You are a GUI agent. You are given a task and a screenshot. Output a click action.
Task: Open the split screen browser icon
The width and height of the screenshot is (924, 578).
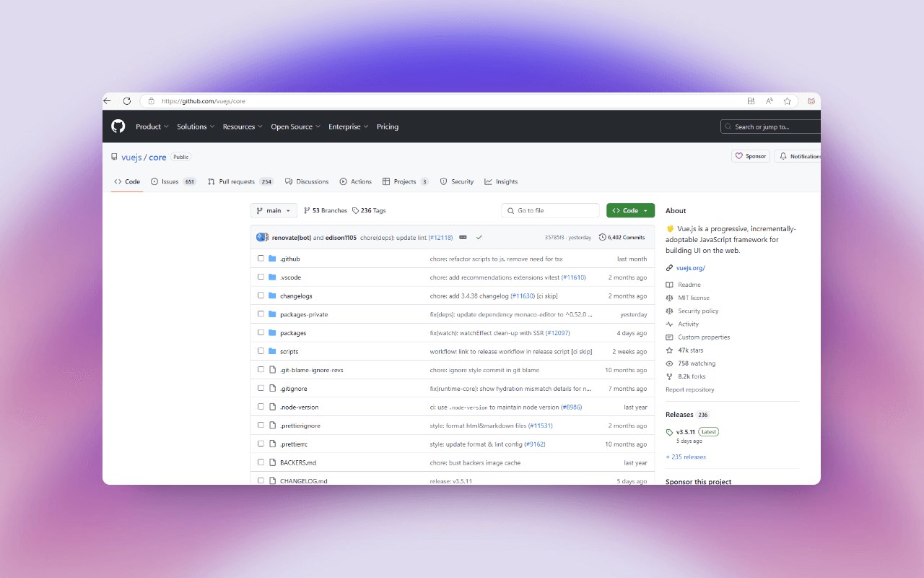pos(751,101)
